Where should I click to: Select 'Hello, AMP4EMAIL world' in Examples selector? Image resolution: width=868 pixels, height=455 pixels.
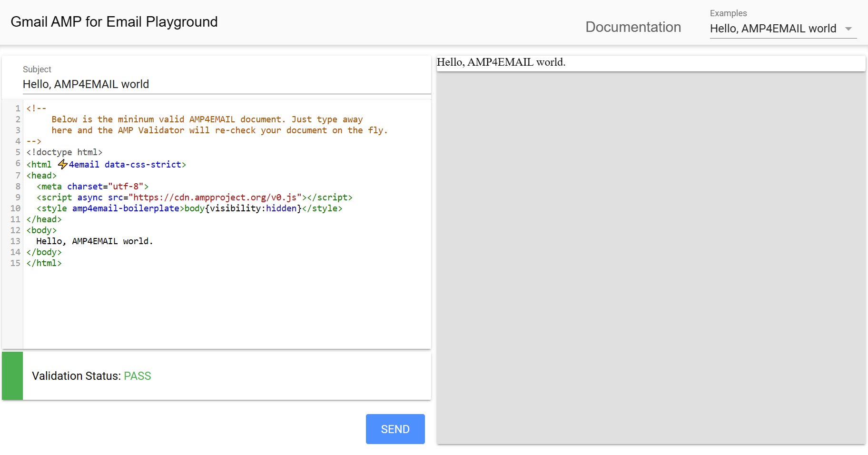point(783,29)
